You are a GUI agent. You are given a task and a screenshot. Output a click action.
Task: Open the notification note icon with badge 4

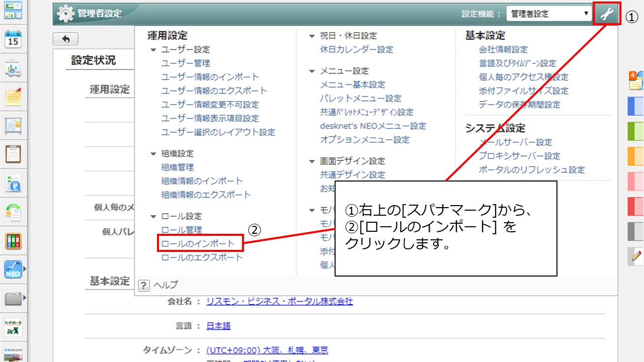(636, 82)
